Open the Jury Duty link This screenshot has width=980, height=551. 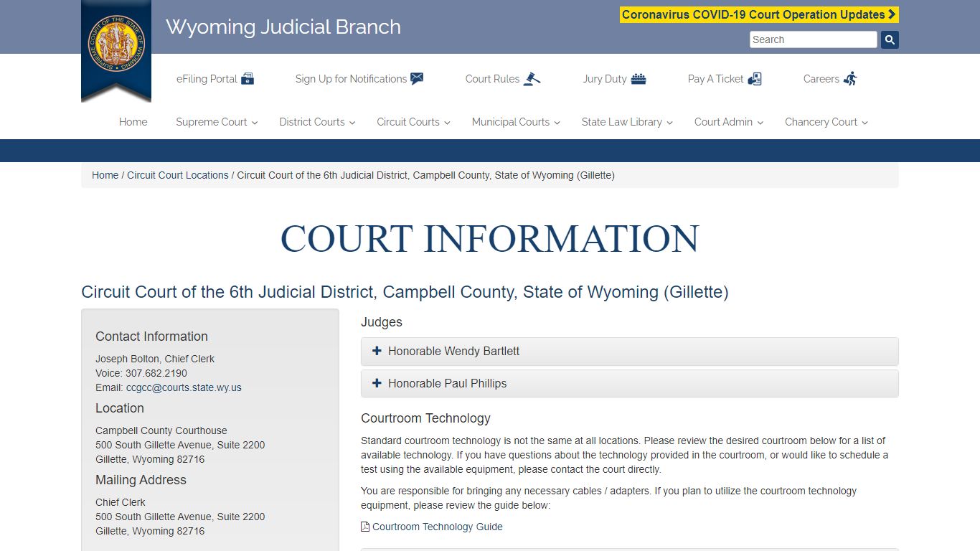point(615,79)
